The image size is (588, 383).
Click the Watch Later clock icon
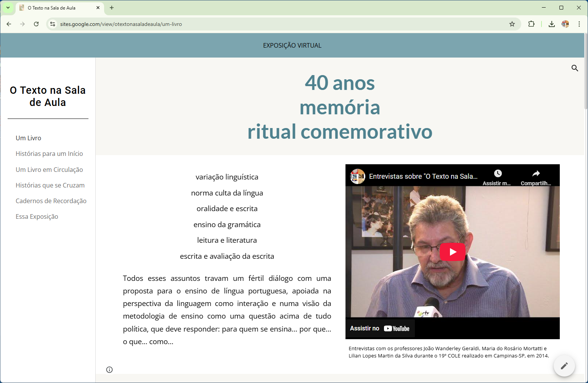pos(498,174)
